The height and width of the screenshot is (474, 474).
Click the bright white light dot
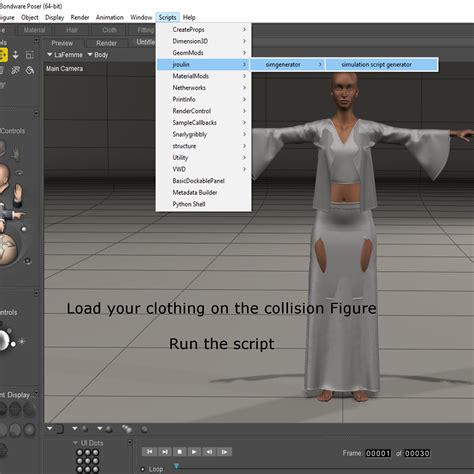13,344
